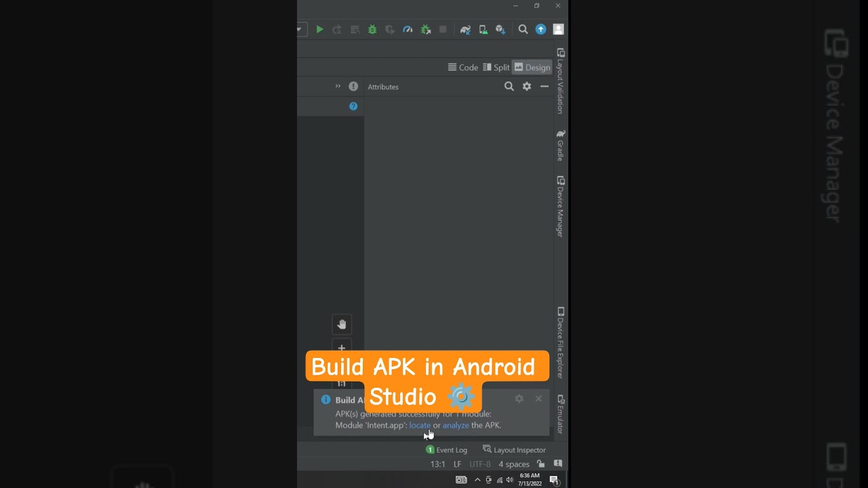Open the Gradle side tool window
Screen dimensions: 868x488
point(561,146)
